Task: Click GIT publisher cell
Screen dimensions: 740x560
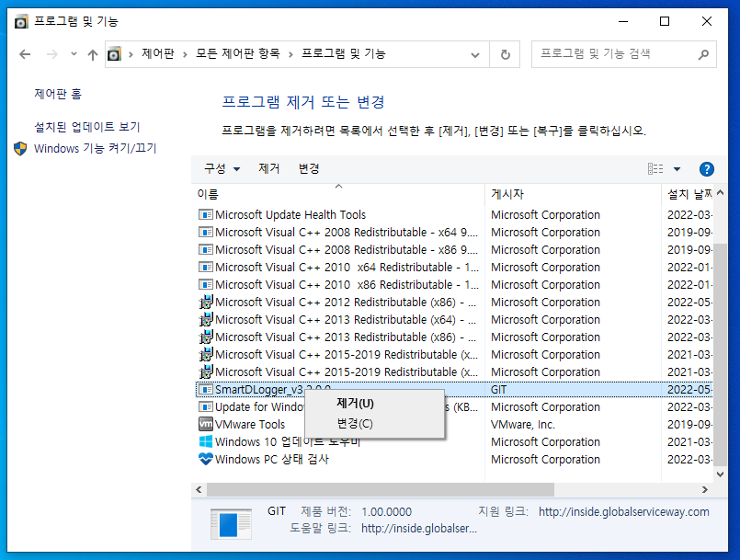Action: point(498,390)
